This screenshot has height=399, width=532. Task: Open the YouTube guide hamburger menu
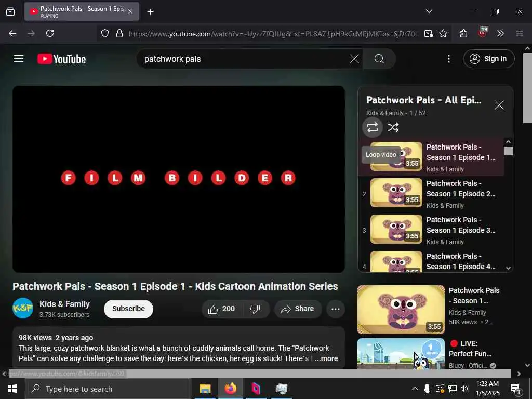pos(19,59)
